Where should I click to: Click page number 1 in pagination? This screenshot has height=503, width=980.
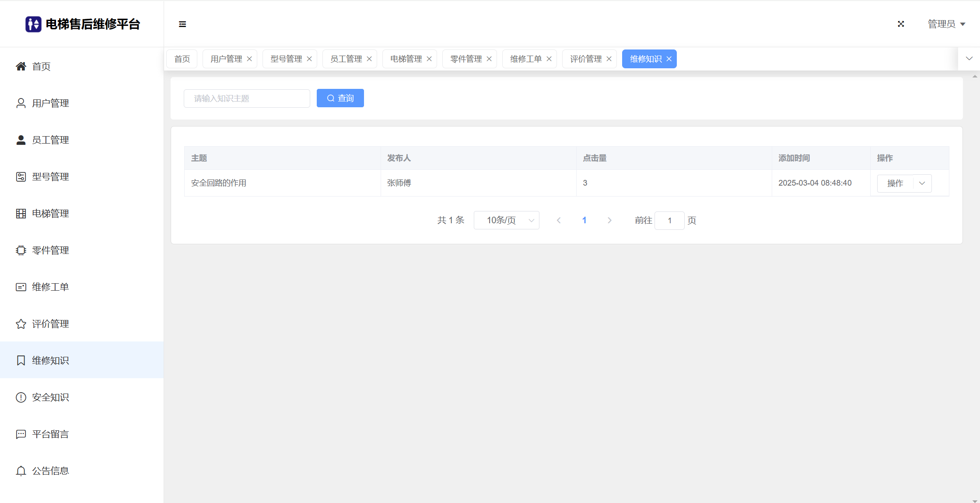pyautogui.click(x=584, y=220)
